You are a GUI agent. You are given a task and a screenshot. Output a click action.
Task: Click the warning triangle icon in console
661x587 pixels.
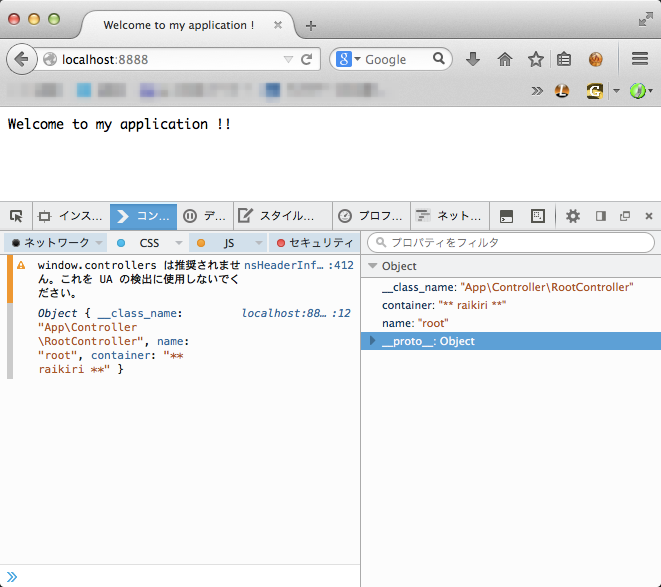(21, 265)
